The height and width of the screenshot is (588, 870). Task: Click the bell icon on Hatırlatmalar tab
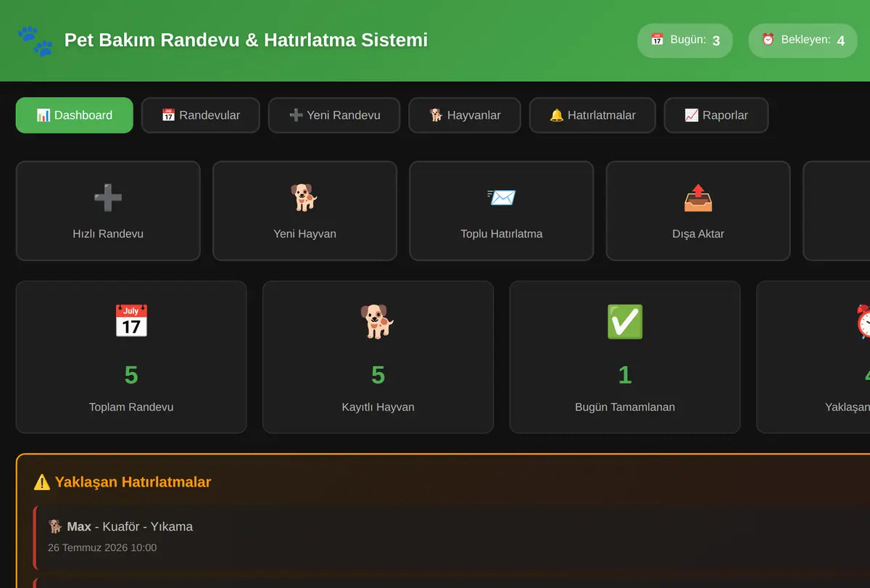557,115
